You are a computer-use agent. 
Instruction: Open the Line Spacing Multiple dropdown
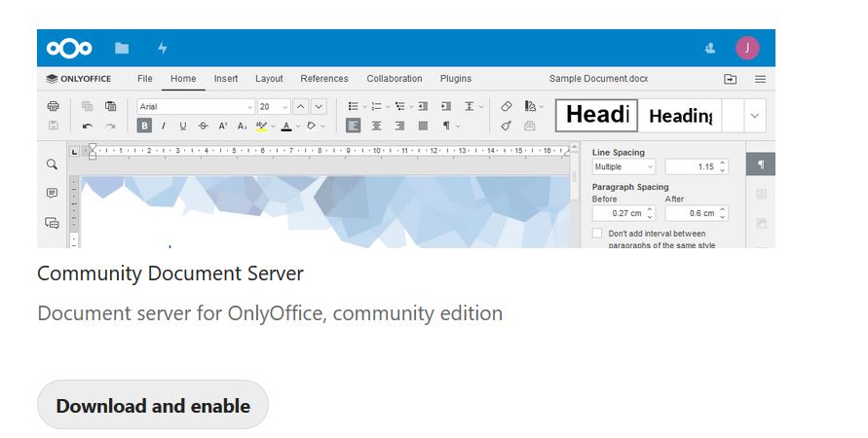pyautogui.click(x=623, y=166)
